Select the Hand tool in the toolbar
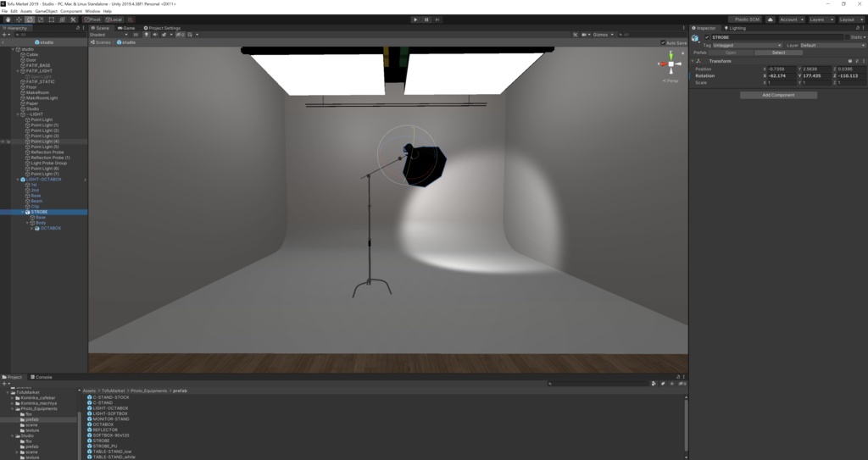Image resolution: width=868 pixels, height=460 pixels. coord(8,19)
